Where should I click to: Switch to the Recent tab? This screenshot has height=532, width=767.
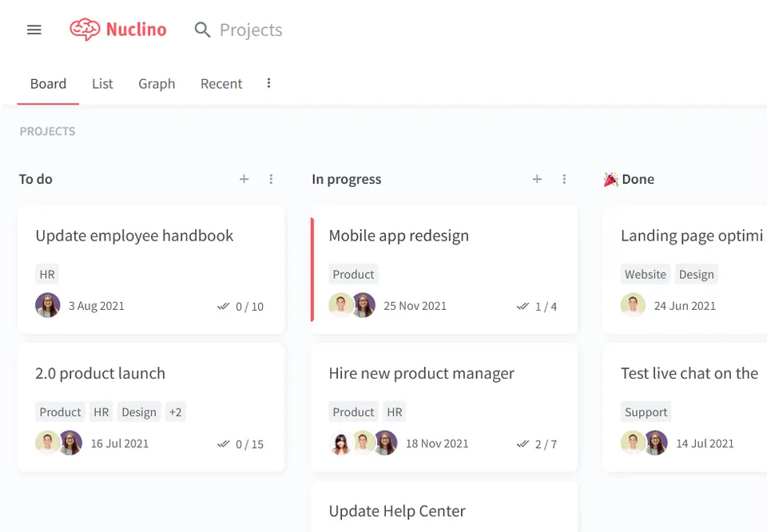[221, 84]
